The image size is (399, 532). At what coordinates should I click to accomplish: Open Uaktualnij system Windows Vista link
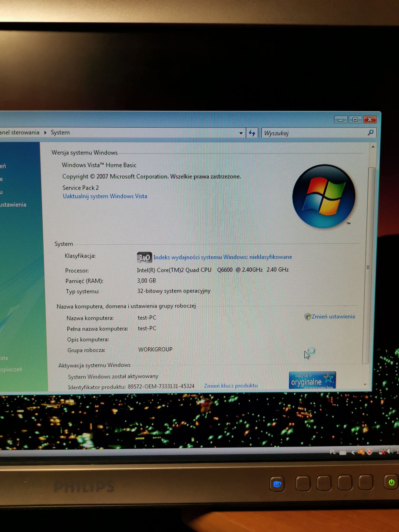pyautogui.click(x=105, y=196)
